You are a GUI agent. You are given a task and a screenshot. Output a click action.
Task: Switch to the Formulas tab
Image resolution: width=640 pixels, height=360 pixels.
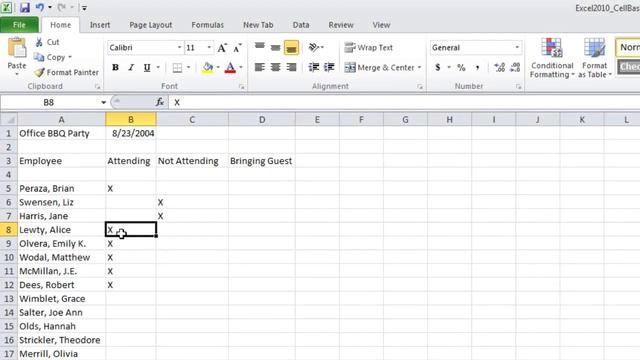click(x=207, y=25)
